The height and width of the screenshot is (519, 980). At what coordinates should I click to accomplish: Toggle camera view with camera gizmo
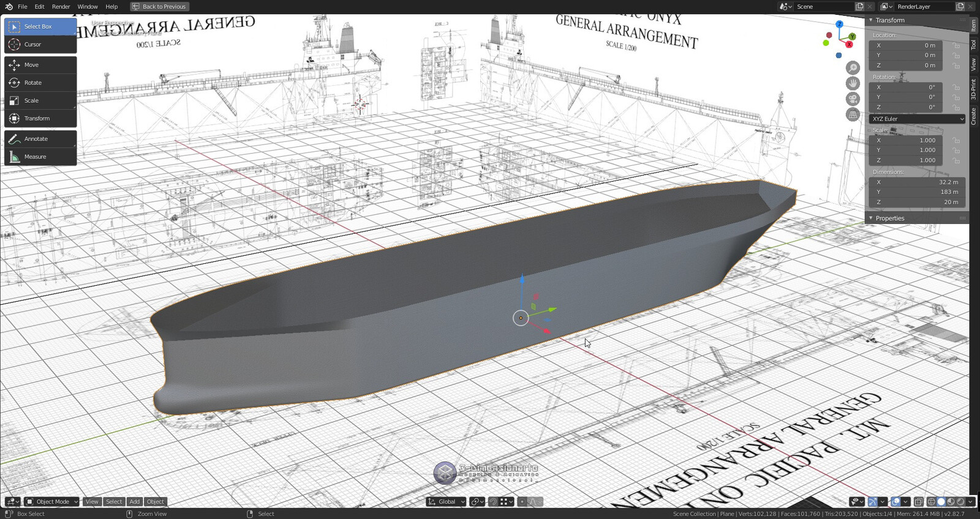[853, 99]
